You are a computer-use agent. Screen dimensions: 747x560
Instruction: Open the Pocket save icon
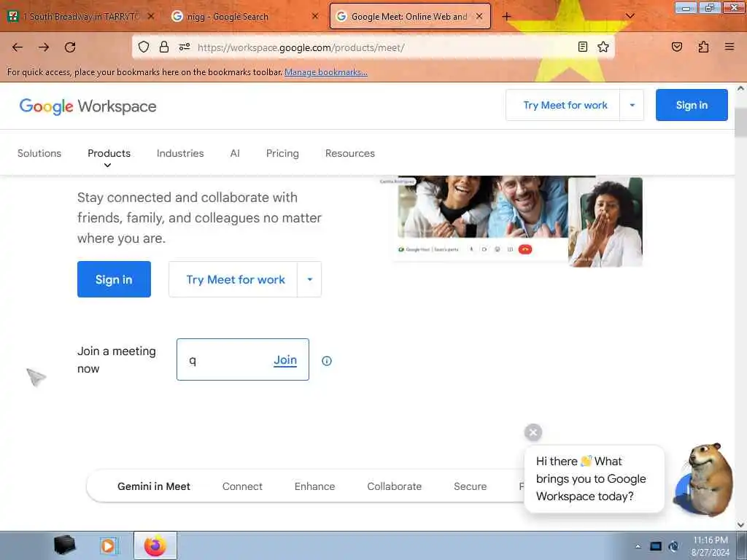coord(676,47)
